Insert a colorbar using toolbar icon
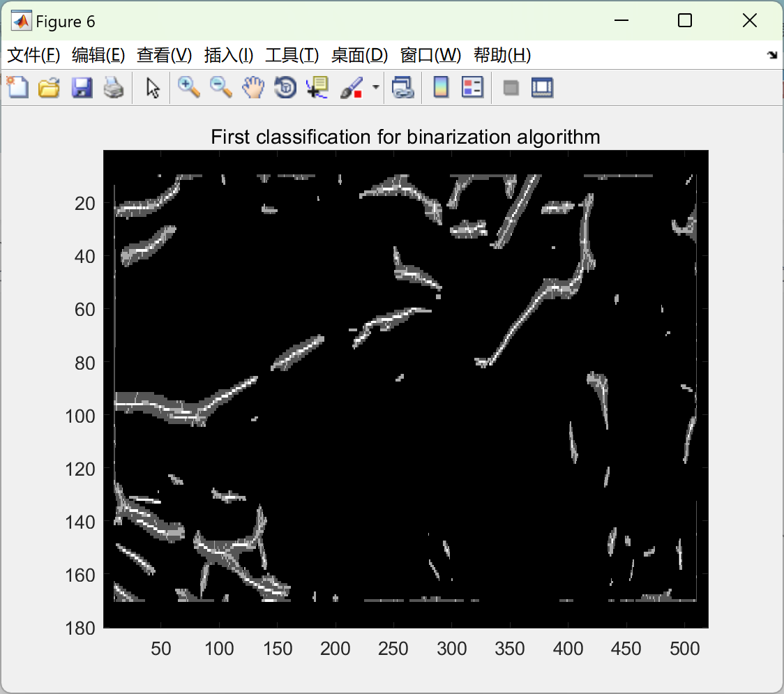 click(x=441, y=87)
